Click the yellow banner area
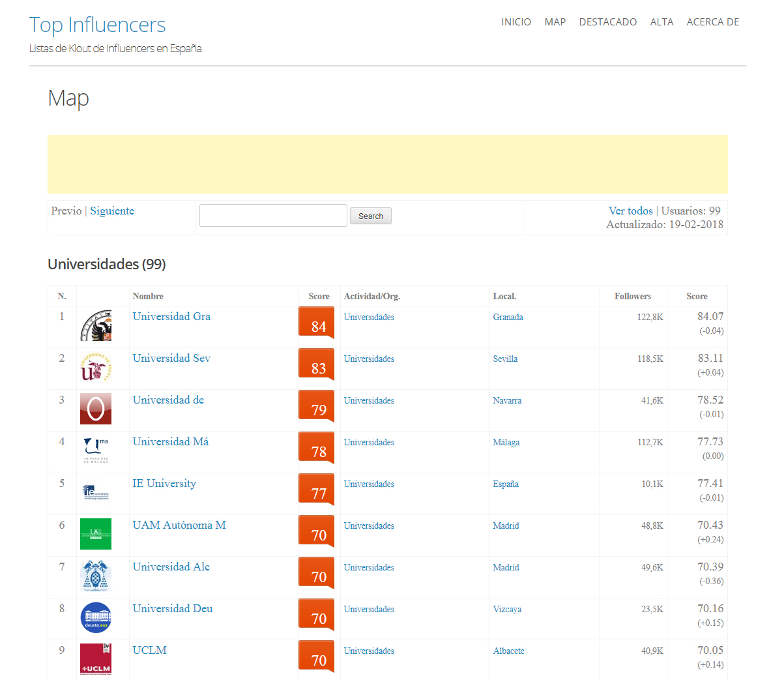The width and height of the screenshot is (784, 680). click(388, 164)
